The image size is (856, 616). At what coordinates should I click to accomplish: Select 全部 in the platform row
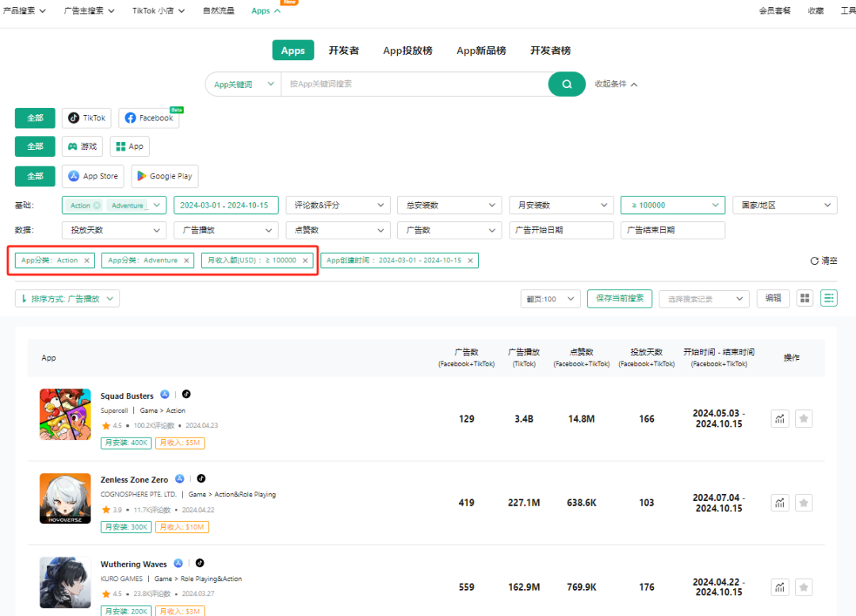[35, 118]
